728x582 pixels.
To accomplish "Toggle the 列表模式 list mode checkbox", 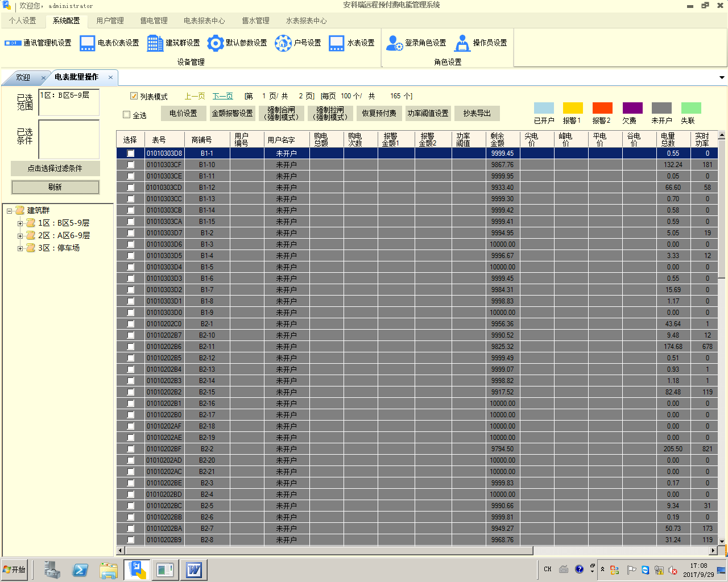I will (x=134, y=96).
